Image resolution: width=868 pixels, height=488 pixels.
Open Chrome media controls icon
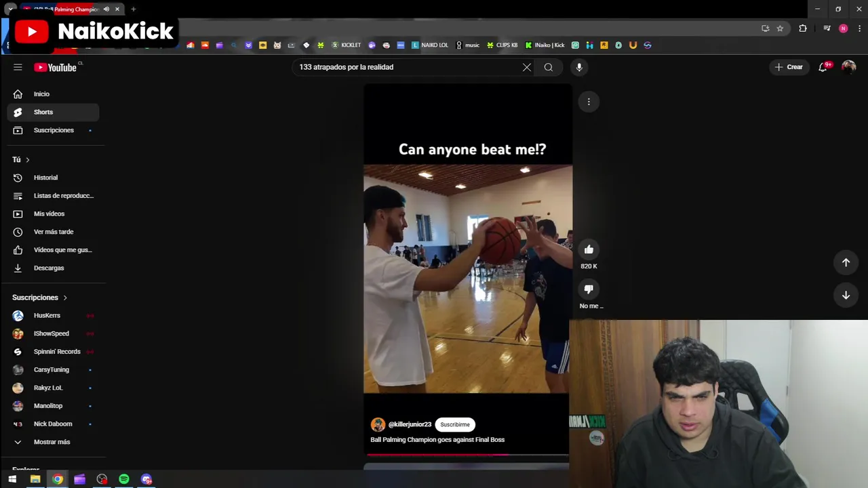click(x=827, y=28)
